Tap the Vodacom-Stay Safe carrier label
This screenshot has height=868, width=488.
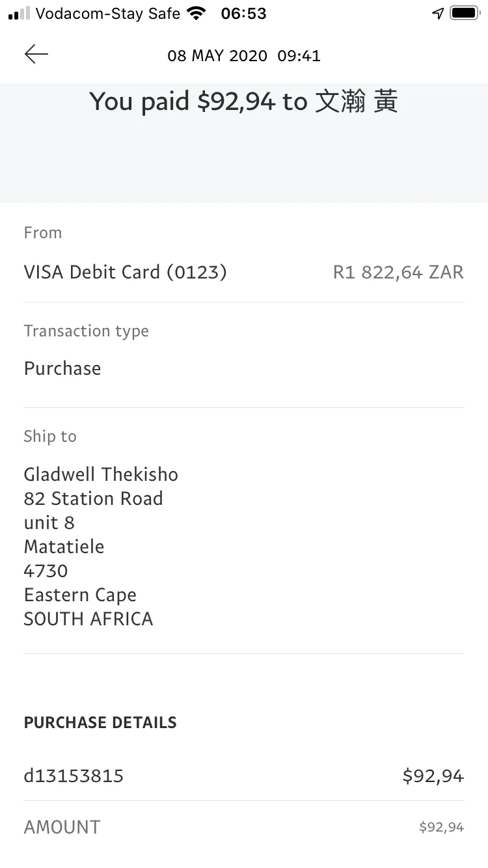pyautogui.click(x=108, y=14)
